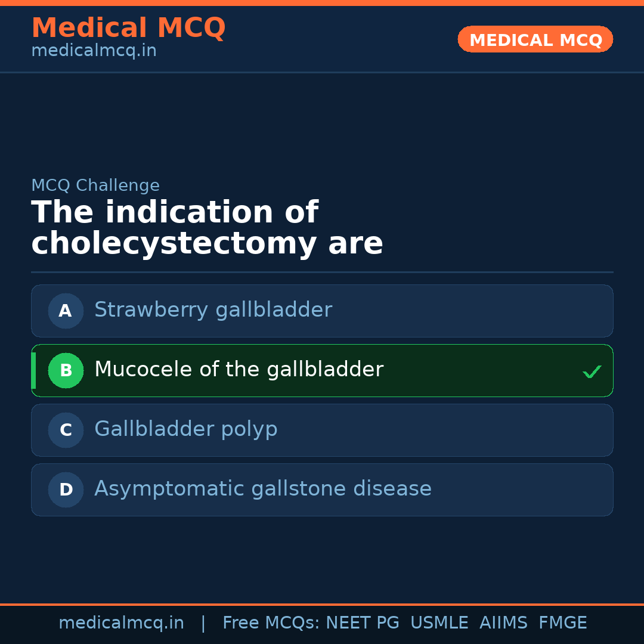The width and height of the screenshot is (644, 644).
Task: Click the cholecystectomy question heading
Action: point(206,228)
